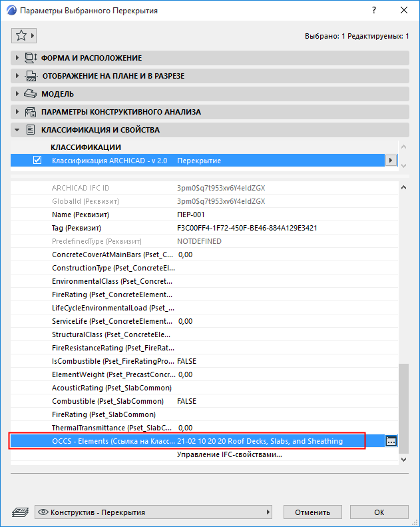Close the dialog window
Screen dimensions: 420x527
tap(404, 10)
